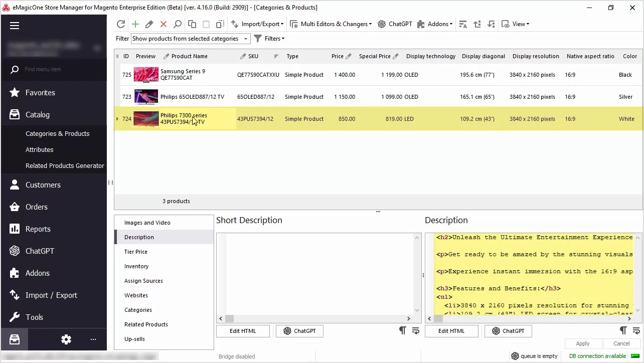The height and width of the screenshot is (363, 644).
Task: Open Related Products Generator in the sidebar
Action: tap(65, 166)
